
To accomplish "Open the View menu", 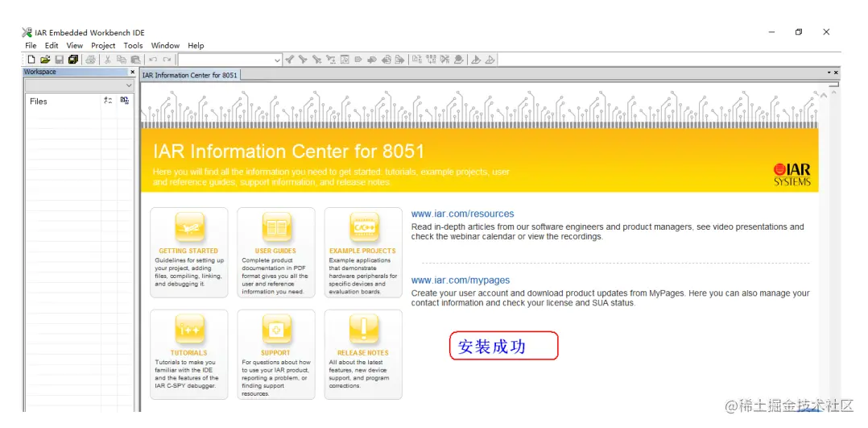I will click(x=75, y=45).
